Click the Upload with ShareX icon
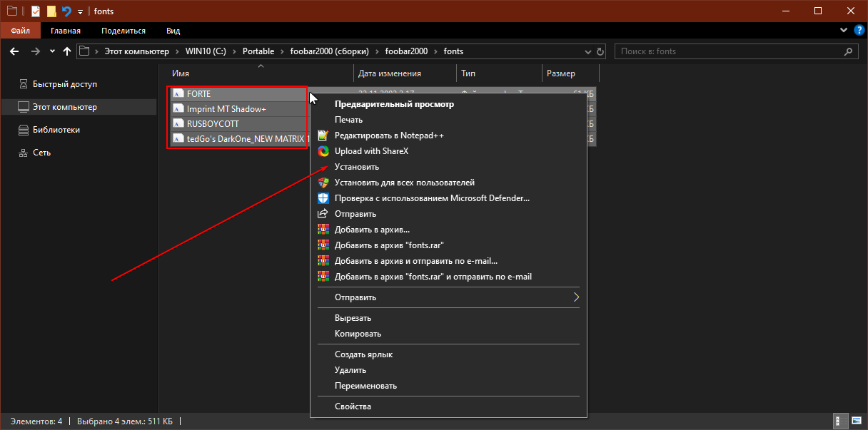The width and height of the screenshot is (868, 430). [x=323, y=151]
